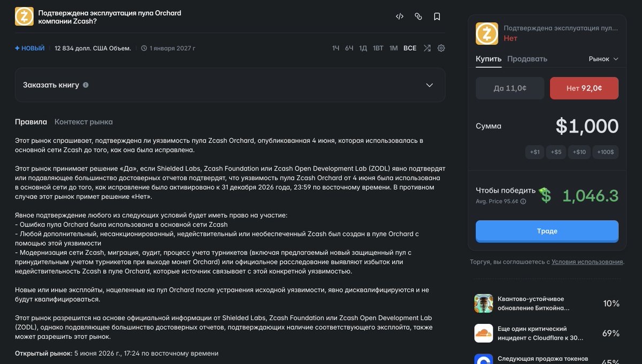Open Условия использования link
Screen dimensions: 642x364
587,262
